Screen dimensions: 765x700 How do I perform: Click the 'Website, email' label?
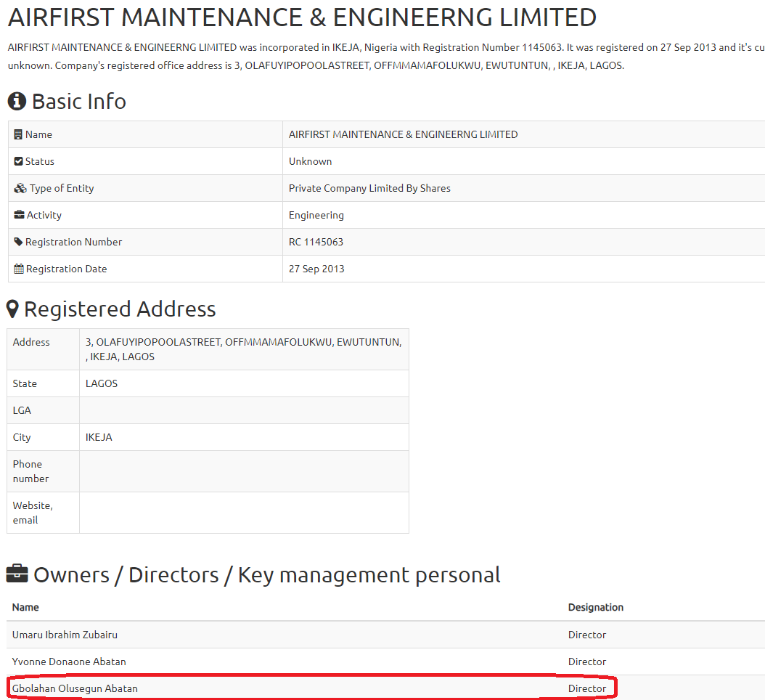pyautogui.click(x=33, y=513)
